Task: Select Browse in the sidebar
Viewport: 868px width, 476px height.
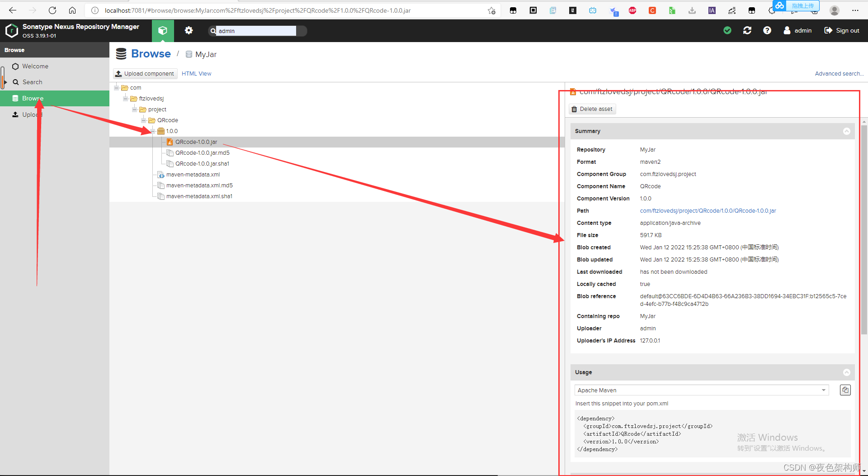Action: click(x=55, y=98)
